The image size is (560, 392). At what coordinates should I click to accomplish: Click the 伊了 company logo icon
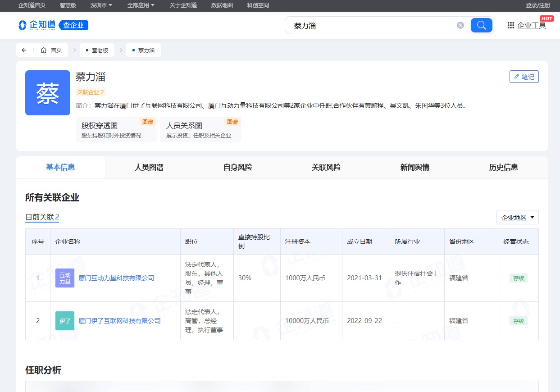pos(65,321)
